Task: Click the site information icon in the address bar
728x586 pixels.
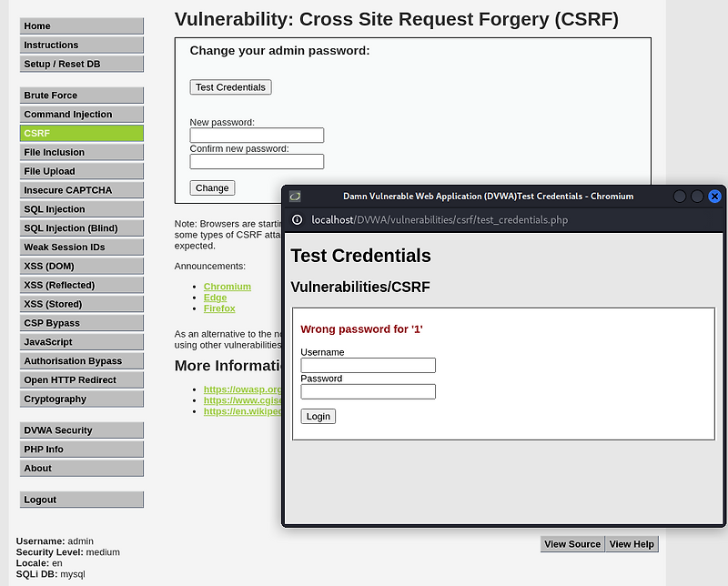Action: (297, 218)
